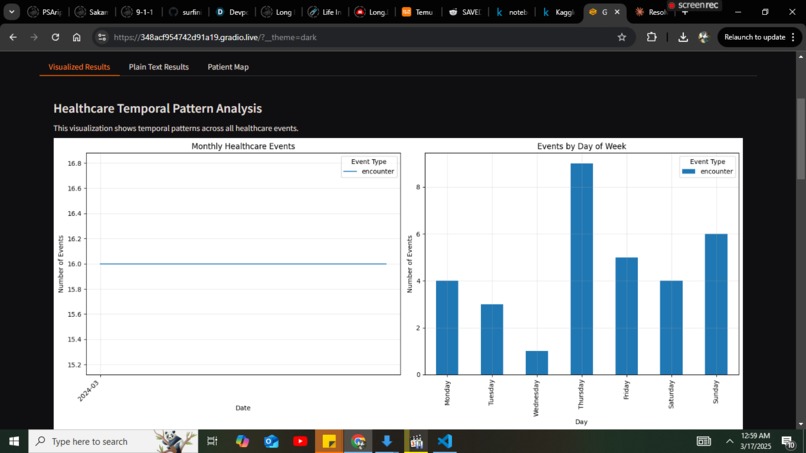Open the Chrome profile avatar
Viewport: 806px width, 453px height.
(x=704, y=37)
